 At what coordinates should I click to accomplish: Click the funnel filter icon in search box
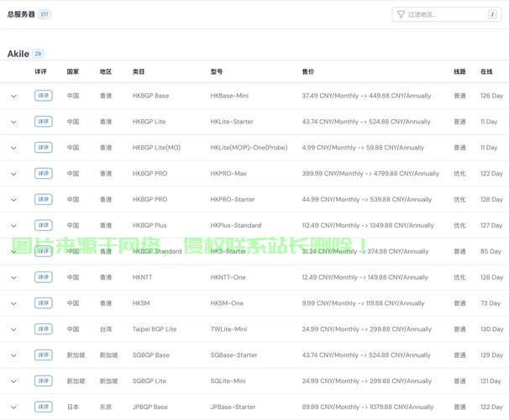click(401, 14)
